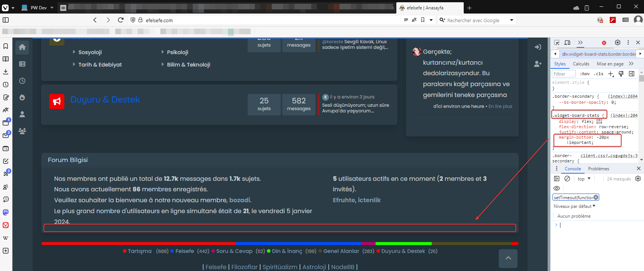
Task: Toggle the device toolbar in DevTools
Action: click(x=568, y=42)
